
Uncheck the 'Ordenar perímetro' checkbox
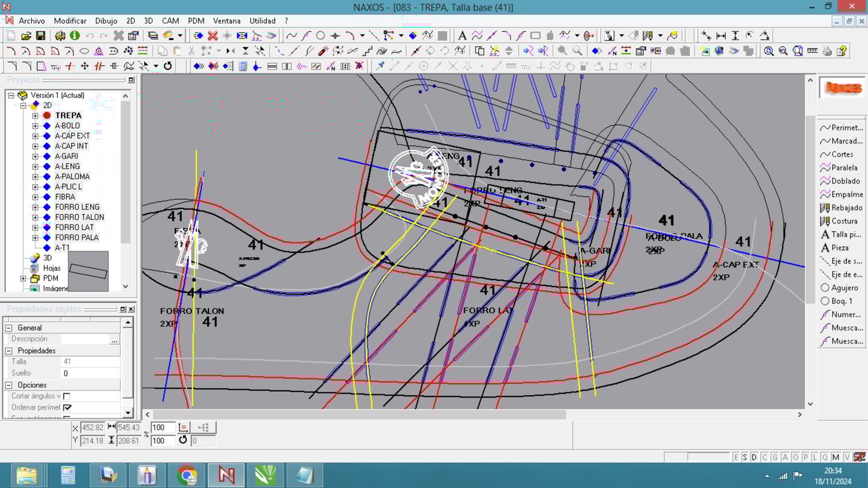[x=67, y=408]
